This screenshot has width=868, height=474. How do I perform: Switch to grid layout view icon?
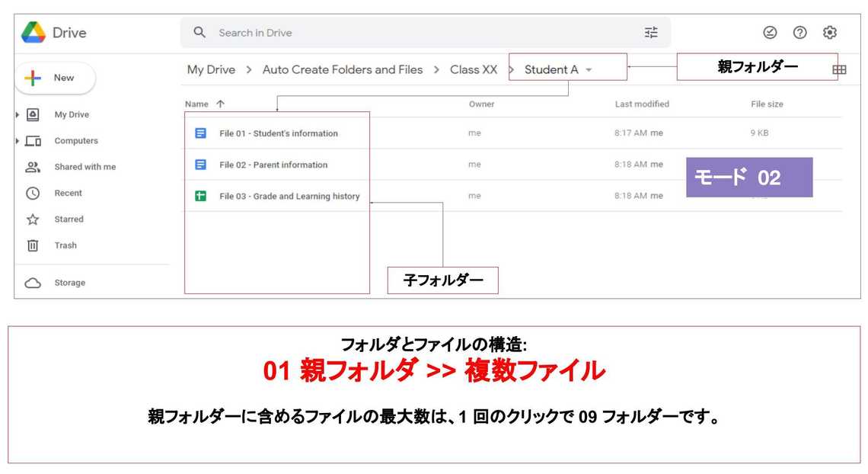[839, 69]
